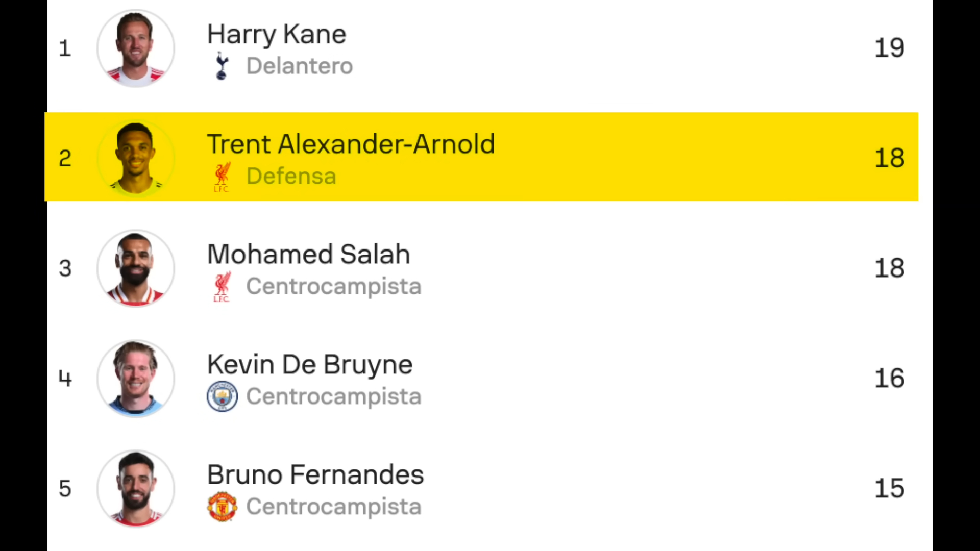Select the Bruno Fernandes name link
The image size is (980, 551).
click(x=315, y=474)
